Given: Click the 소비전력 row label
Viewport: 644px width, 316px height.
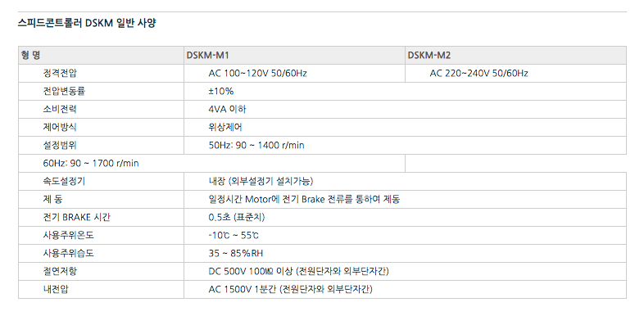Looking at the screenshot, I should [60, 110].
